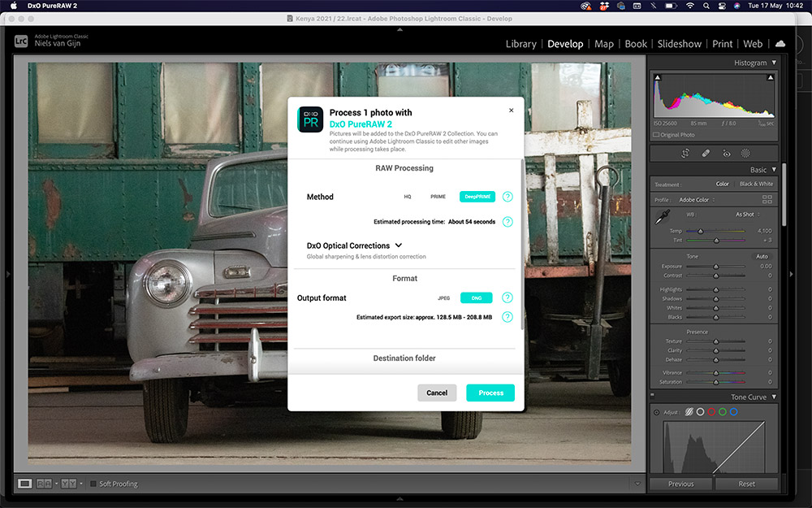Enable the tone curve targeted adjustment tool
The width and height of the screenshot is (812, 508).
tap(657, 413)
